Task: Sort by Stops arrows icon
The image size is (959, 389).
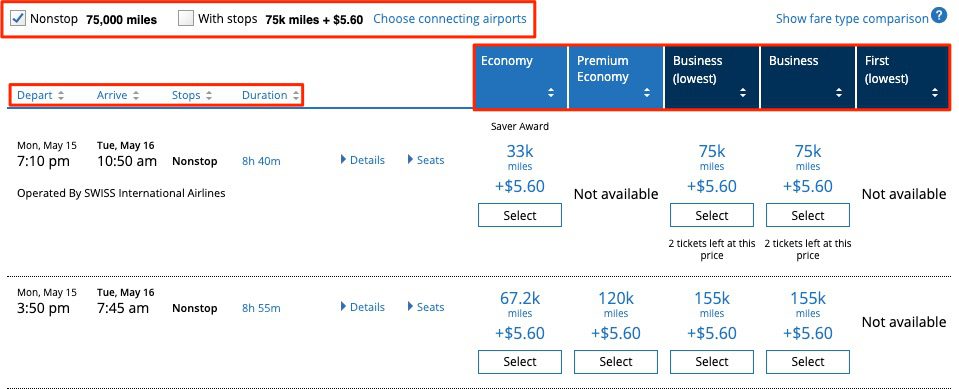Action: click(209, 95)
